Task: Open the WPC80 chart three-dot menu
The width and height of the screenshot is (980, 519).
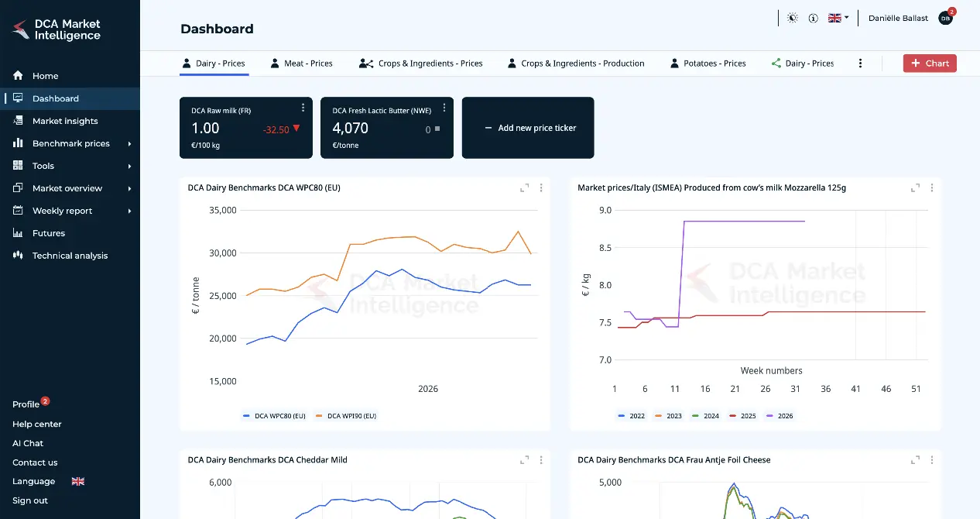Action: pyautogui.click(x=541, y=187)
